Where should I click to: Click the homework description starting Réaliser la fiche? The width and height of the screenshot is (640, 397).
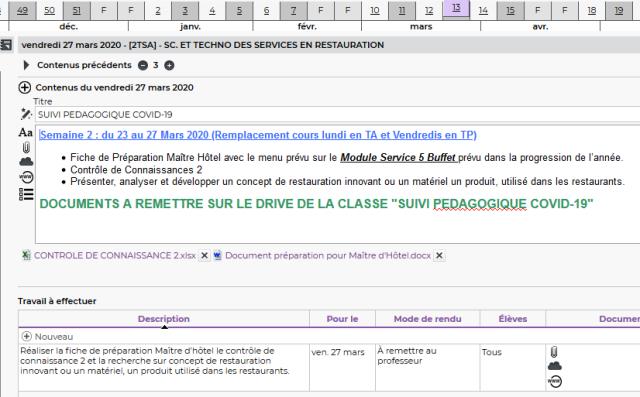coord(164,367)
